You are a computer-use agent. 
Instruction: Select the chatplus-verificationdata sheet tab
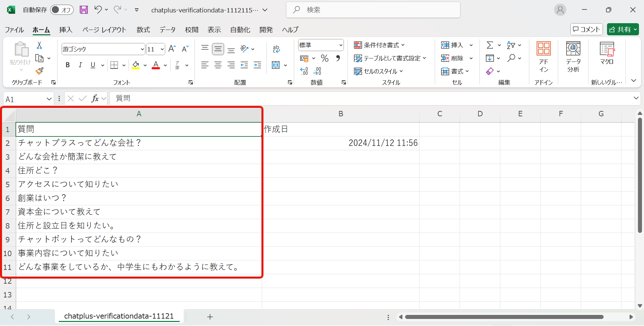coord(119,316)
